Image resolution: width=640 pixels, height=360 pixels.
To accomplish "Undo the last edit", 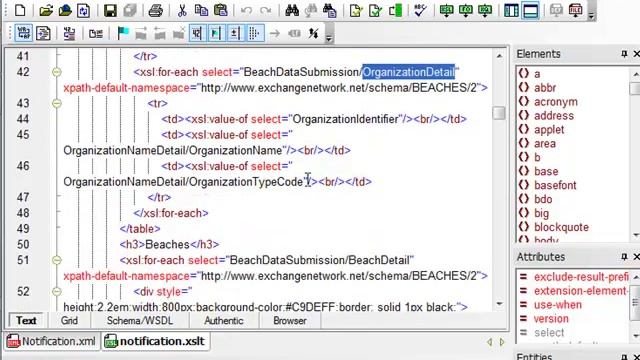I will pos(246,10).
